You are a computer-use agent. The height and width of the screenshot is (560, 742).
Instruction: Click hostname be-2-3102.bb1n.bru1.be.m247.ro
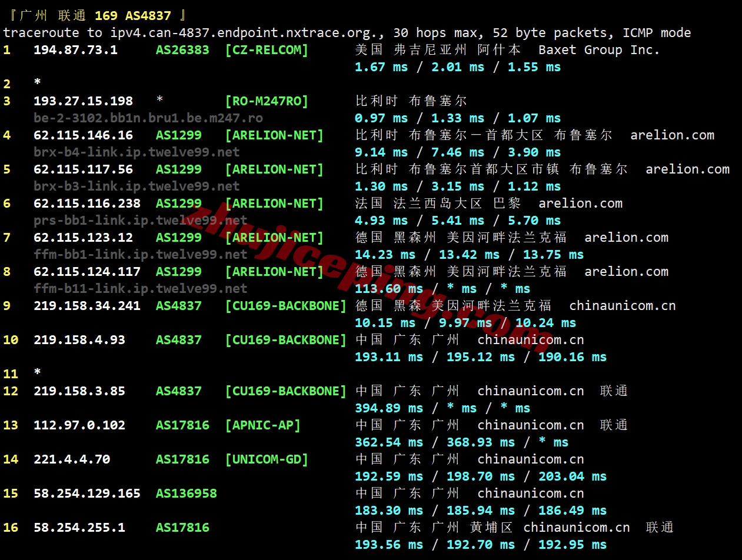tap(148, 118)
